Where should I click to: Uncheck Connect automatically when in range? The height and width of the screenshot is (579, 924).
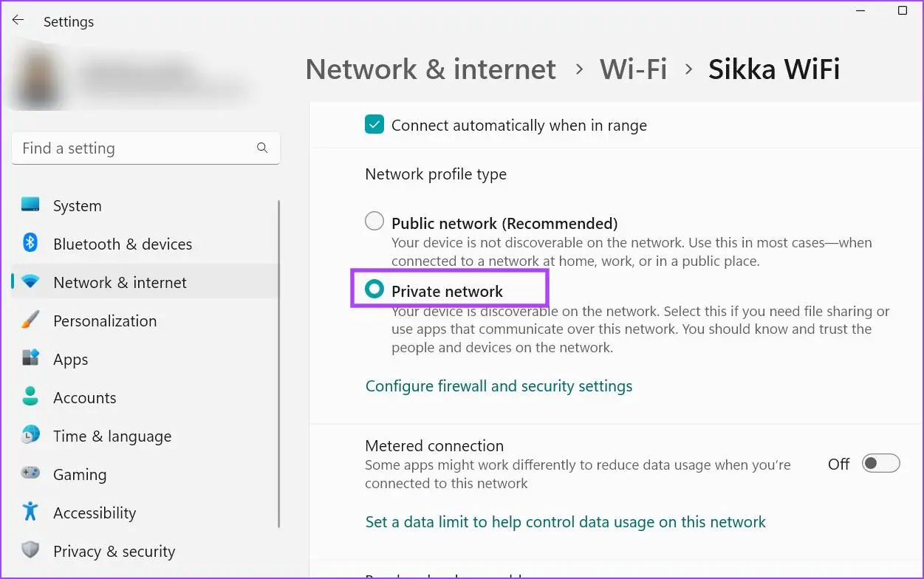[x=374, y=124]
